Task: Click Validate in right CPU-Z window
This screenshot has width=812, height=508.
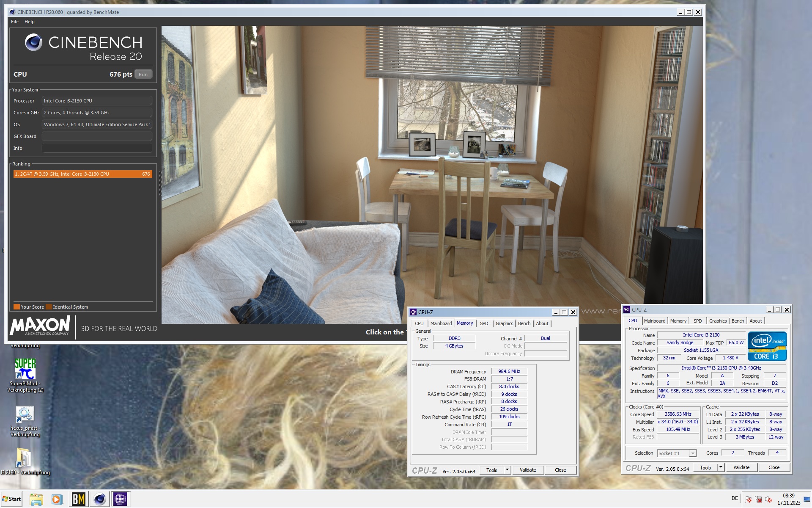Action: coord(741,467)
